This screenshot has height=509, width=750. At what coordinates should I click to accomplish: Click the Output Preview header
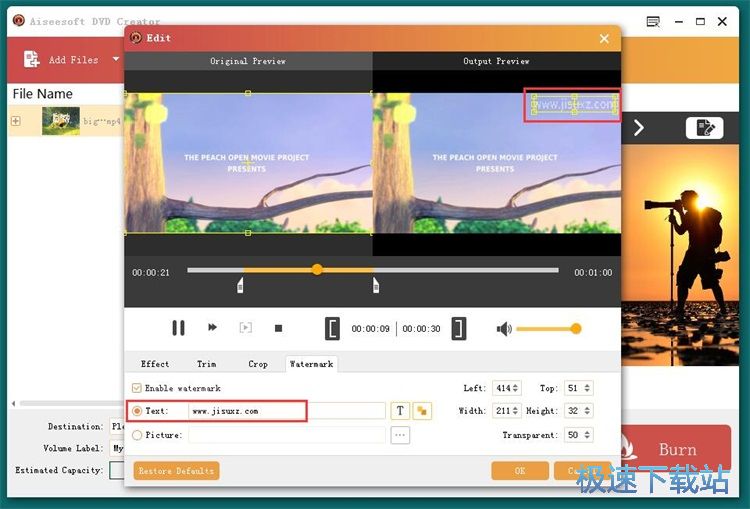(x=496, y=61)
